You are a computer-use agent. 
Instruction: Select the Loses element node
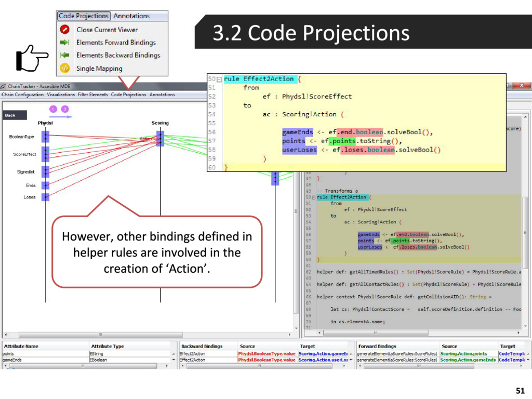46,197
